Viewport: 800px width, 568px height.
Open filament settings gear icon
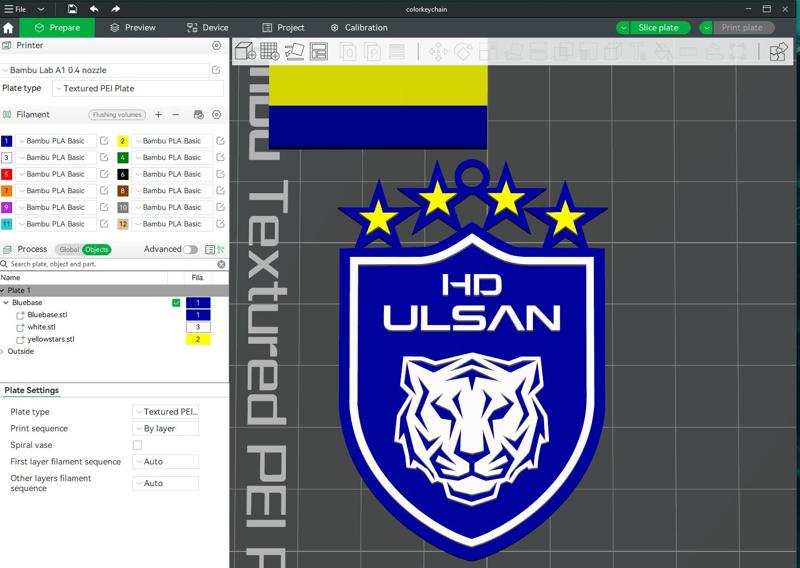216,115
